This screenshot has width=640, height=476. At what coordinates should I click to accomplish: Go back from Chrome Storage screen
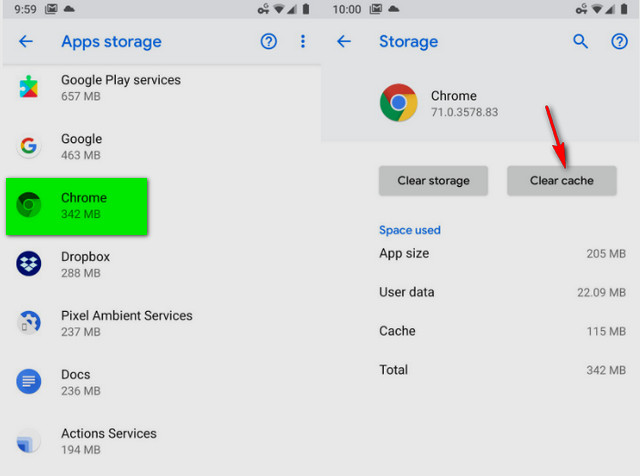(344, 42)
